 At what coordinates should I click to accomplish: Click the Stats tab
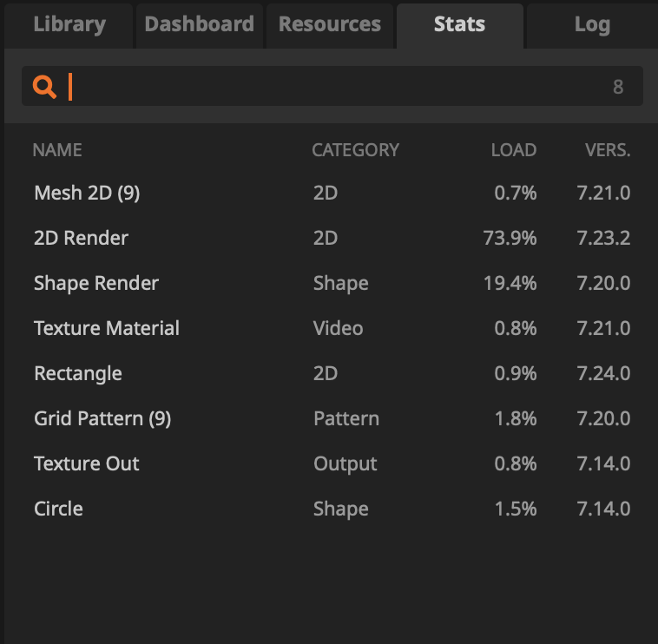point(459,24)
